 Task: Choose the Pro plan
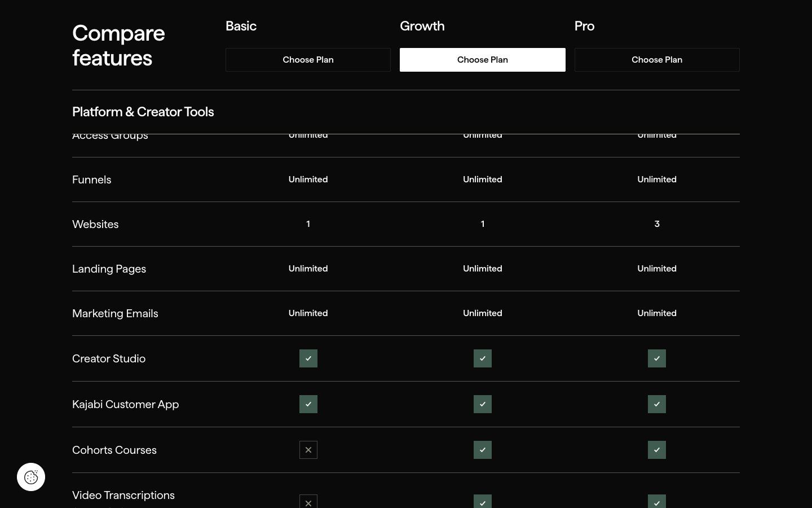(657, 60)
